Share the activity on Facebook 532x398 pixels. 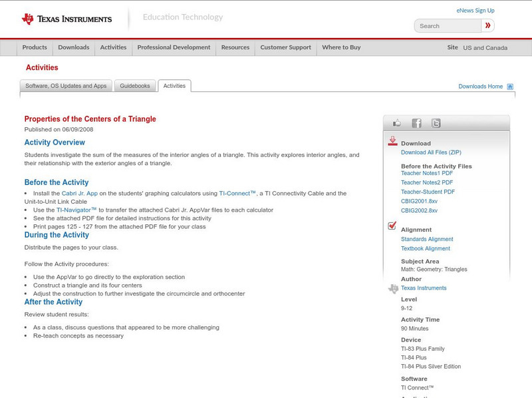(416, 123)
